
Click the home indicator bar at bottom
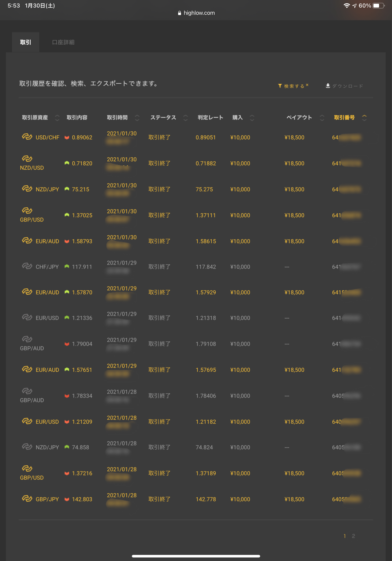click(196, 556)
